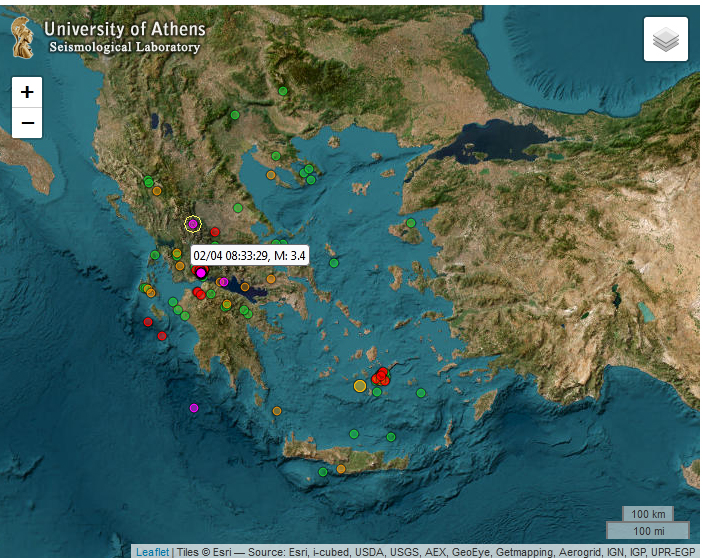The width and height of the screenshot is (702, 558).
Task: Select the orange marker on Crete
Action: 341,469
